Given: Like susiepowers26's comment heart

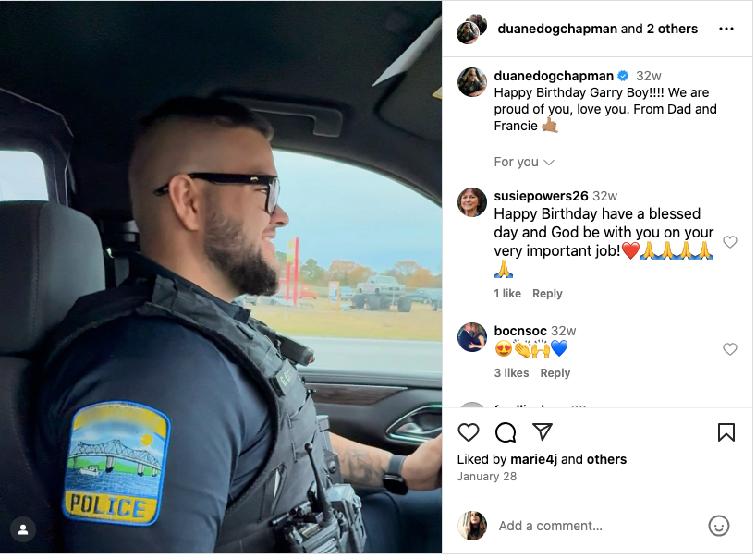Looking at the screenshot, I should point(731,242).
